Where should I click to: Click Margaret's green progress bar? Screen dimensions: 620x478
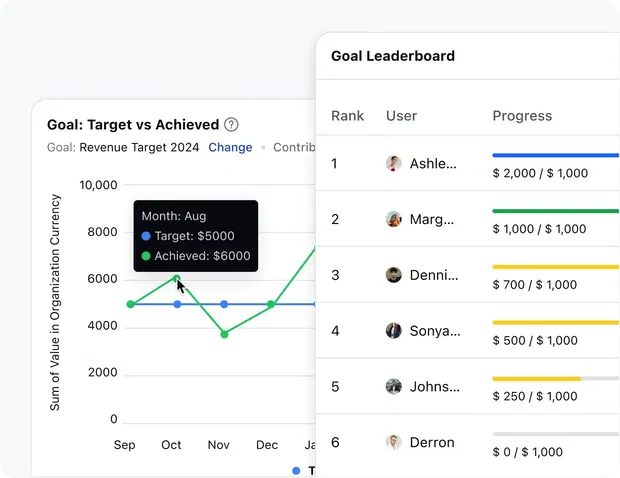[555, 211]
